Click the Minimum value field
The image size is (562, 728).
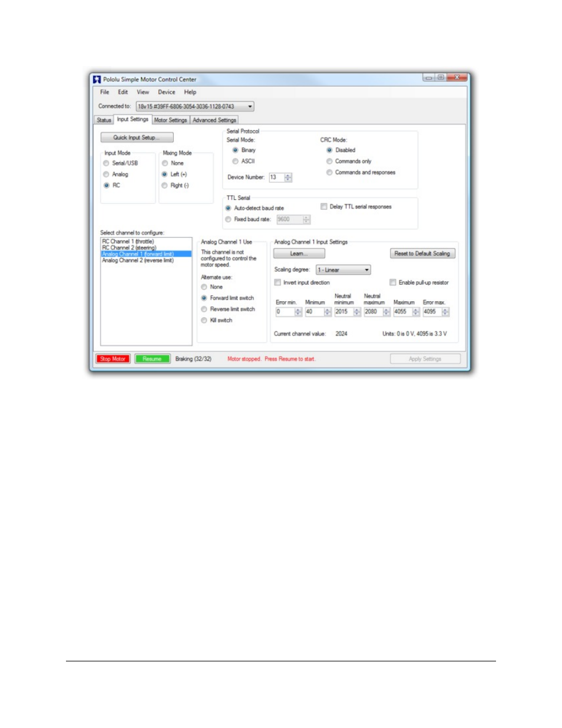pos(315,312)
